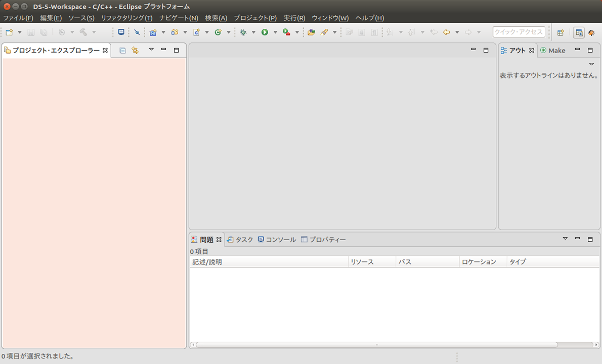Click the Run with red toolbox icon
Screen dimensions: 602x364
[286, 32]
